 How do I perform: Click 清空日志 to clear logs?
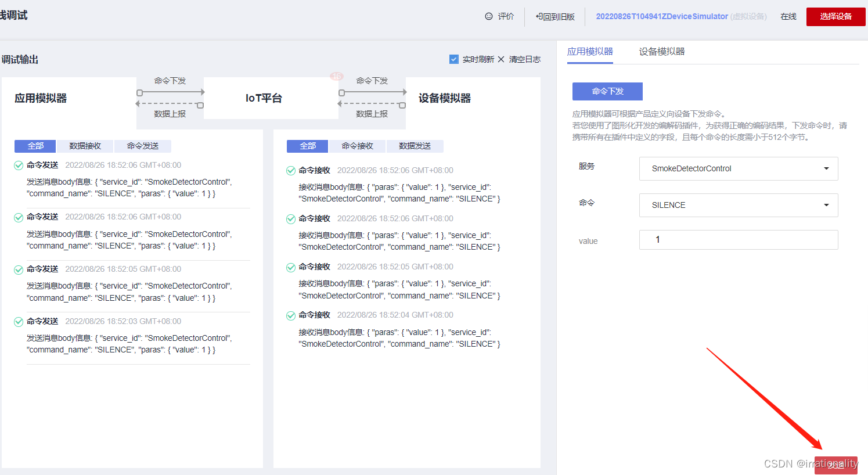click(525, 59)
